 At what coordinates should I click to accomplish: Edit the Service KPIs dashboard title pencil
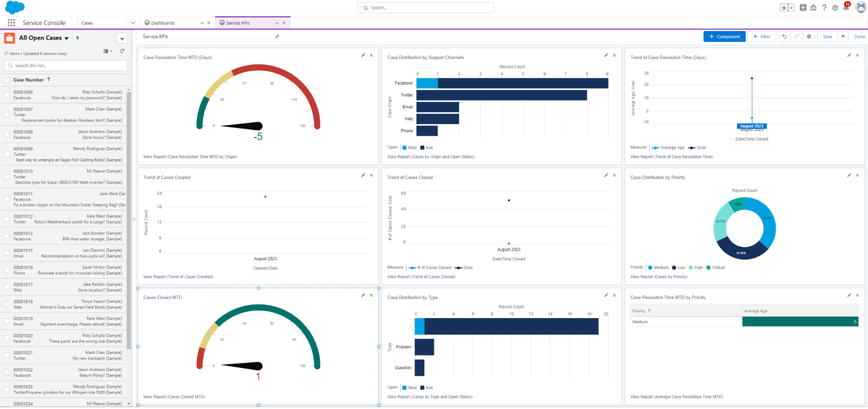pos(277,36)
